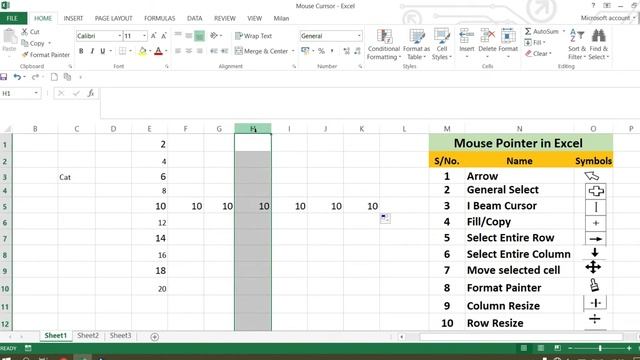
Task: Apply the red Font Color
Action: [158, 51]
